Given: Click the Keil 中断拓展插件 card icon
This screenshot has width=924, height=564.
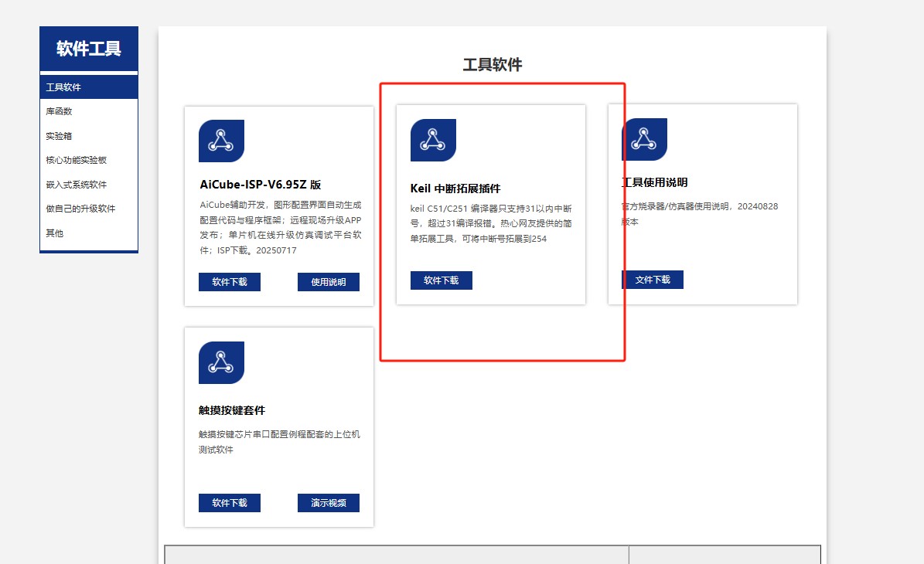Looking at the screenshot, I should point(433,140).
